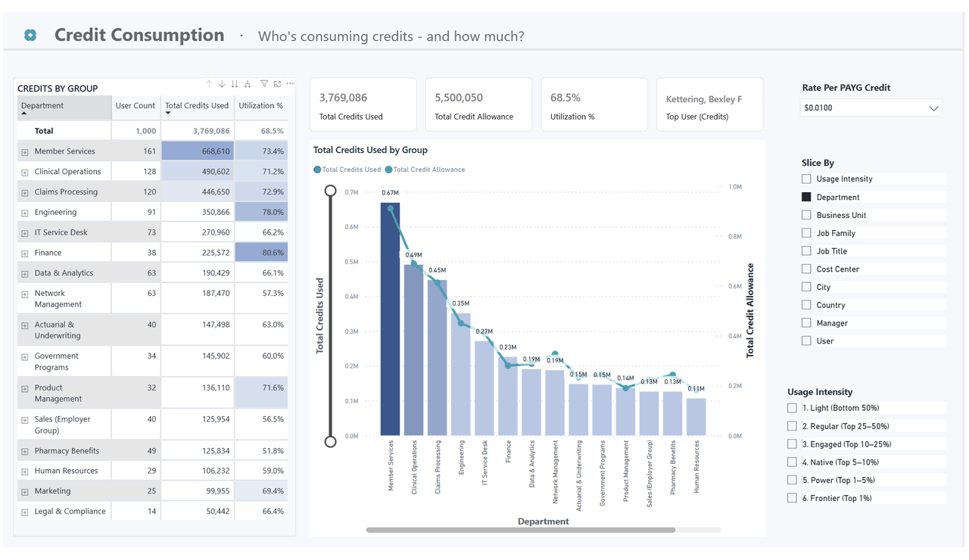Activate focus mode icon on table visual
Screen dimensions: 969x560
click(277, 84)
